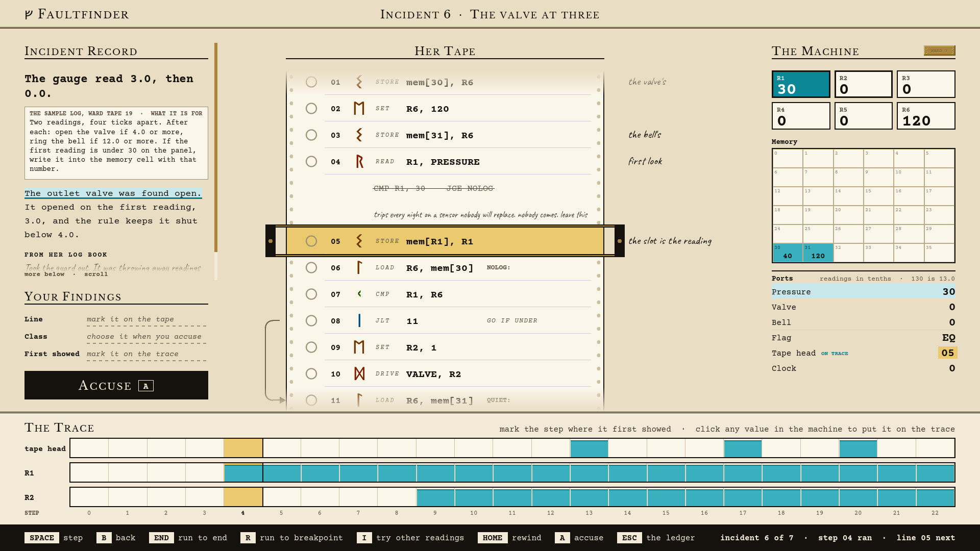Click the READ rune icon on line 04

click(359, 161)
